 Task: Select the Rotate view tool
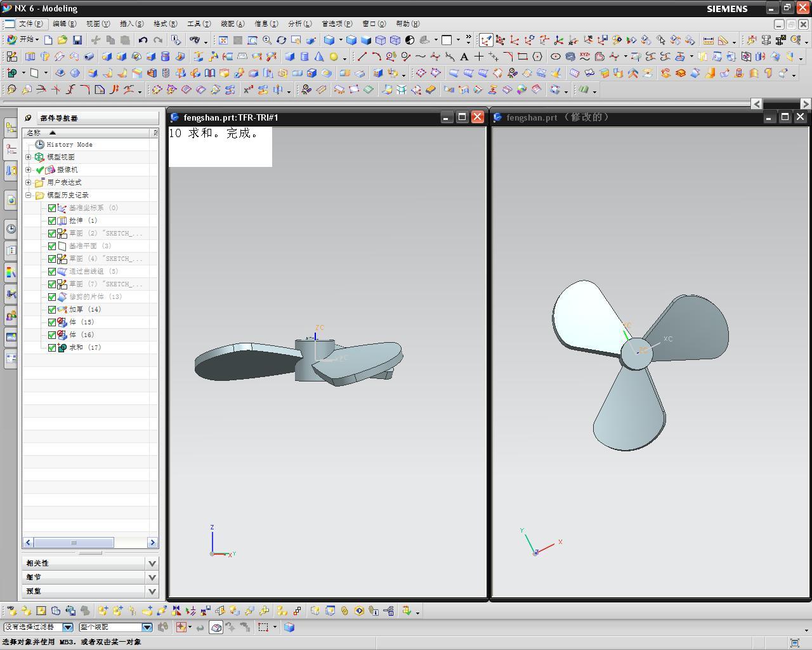(x=282, y=40)
